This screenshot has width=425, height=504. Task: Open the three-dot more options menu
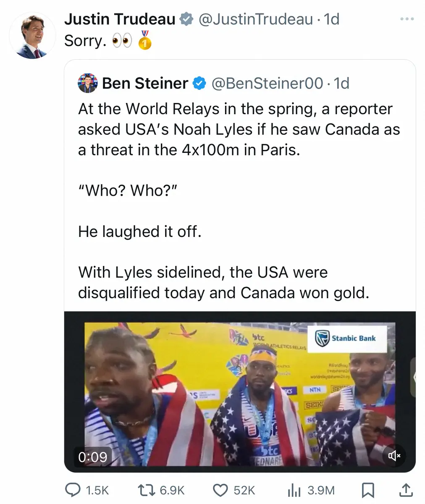407,19
